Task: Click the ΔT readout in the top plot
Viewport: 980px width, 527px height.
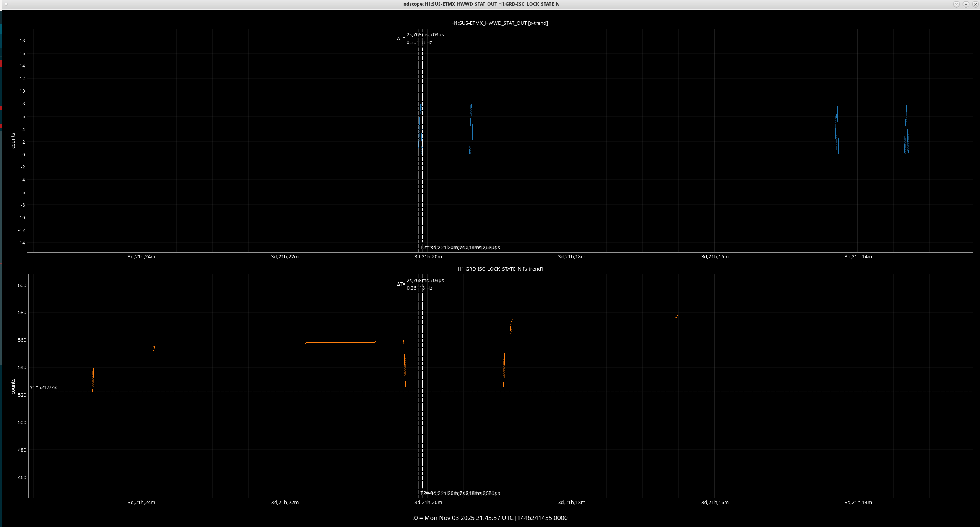Action: click(x=421, y=38)
